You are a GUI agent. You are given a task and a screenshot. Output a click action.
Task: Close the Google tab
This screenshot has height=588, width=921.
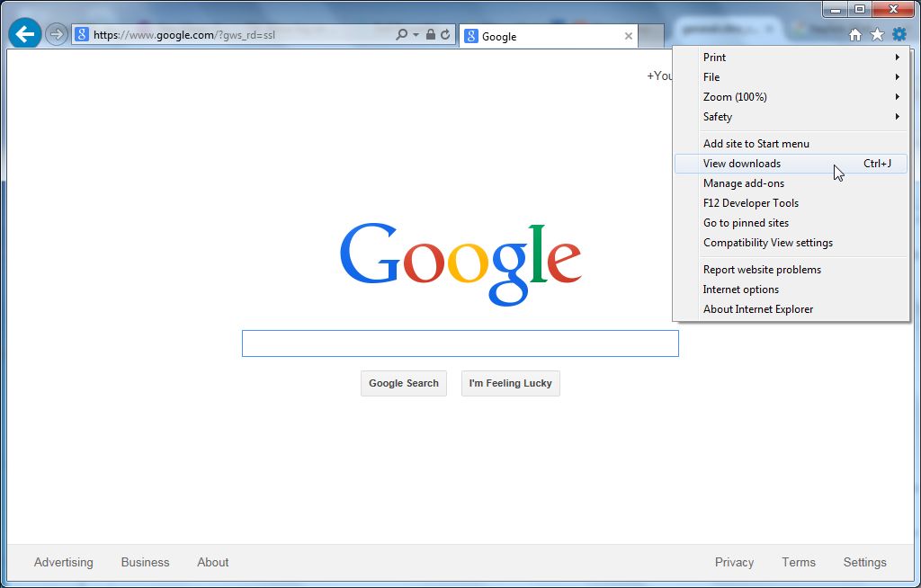tap(629, 37)
